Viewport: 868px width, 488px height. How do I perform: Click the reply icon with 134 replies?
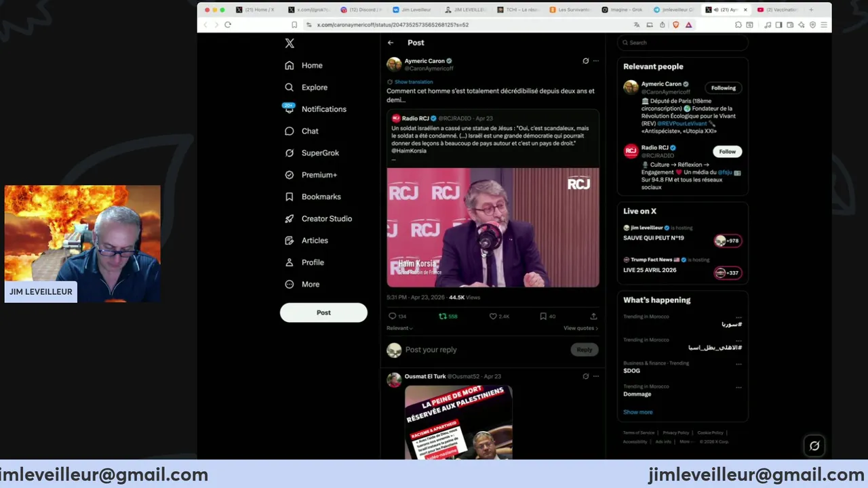(397, 317)
